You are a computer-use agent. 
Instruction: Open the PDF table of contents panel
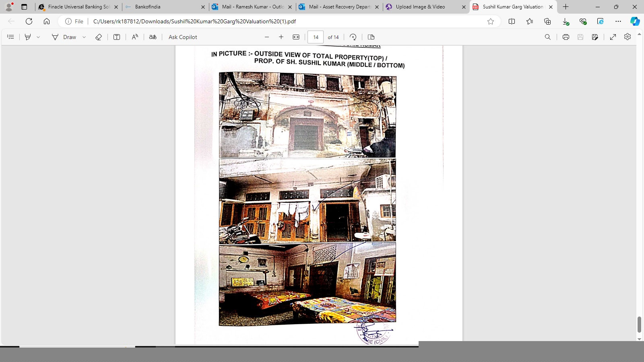[x=10, y=37]
